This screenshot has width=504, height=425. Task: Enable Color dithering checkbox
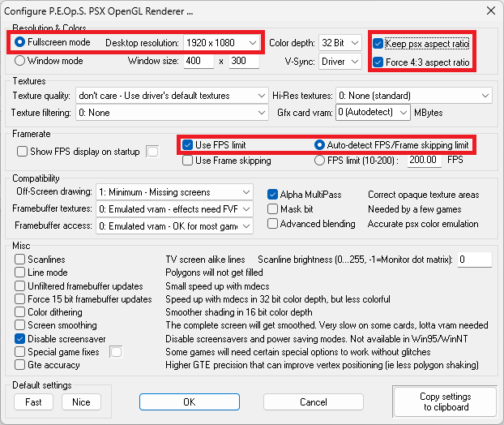coord(19,311)
